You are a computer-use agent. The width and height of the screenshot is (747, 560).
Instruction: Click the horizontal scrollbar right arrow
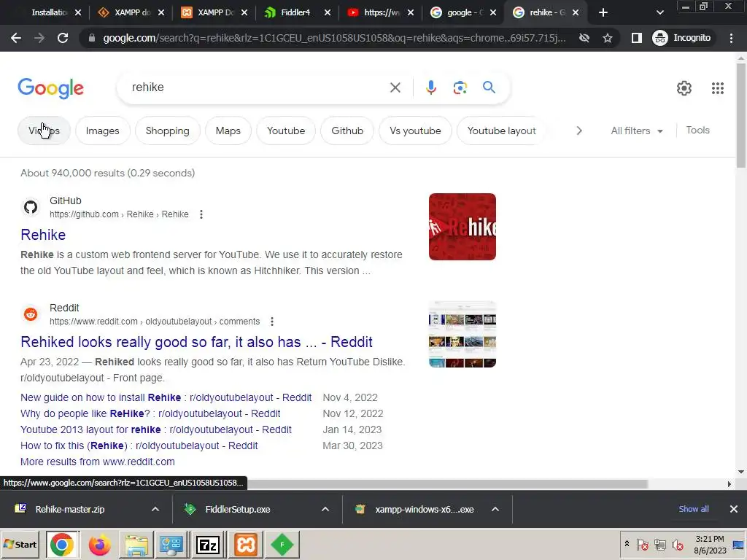click(729, 484)
